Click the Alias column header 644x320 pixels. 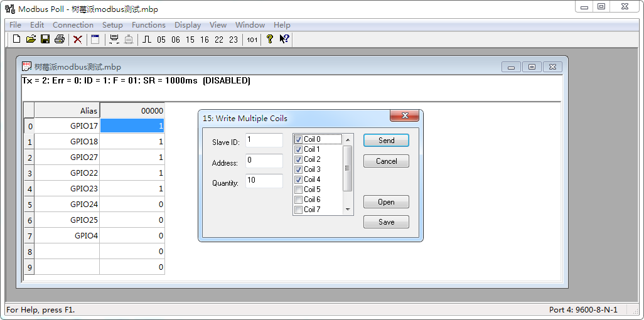(x=67, y=110)
